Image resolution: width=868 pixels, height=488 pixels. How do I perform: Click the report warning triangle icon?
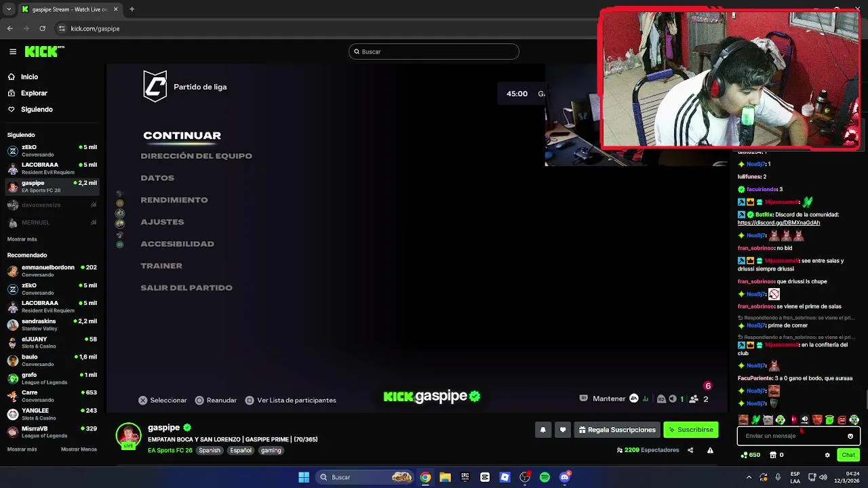click(710, 450)
